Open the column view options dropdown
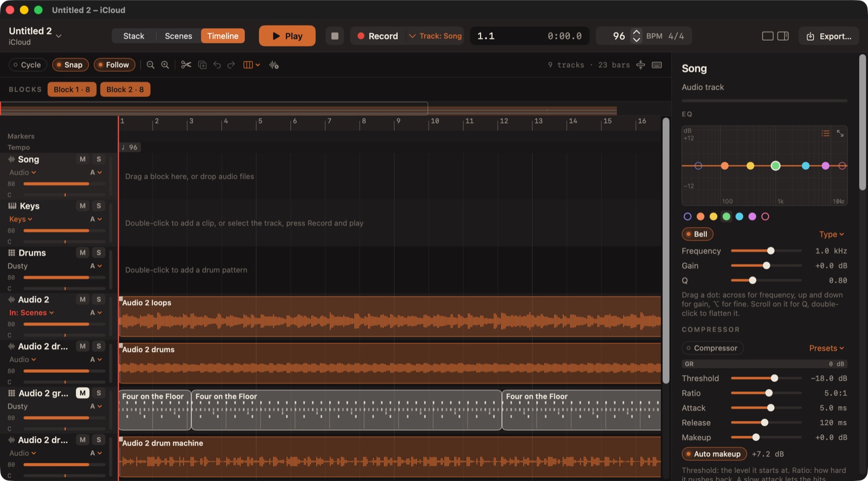 (252, 65)
